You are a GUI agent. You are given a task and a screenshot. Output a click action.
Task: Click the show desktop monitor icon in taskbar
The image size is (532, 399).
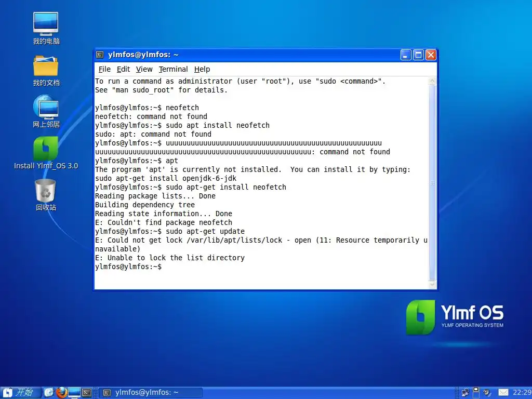pos(74,393)
